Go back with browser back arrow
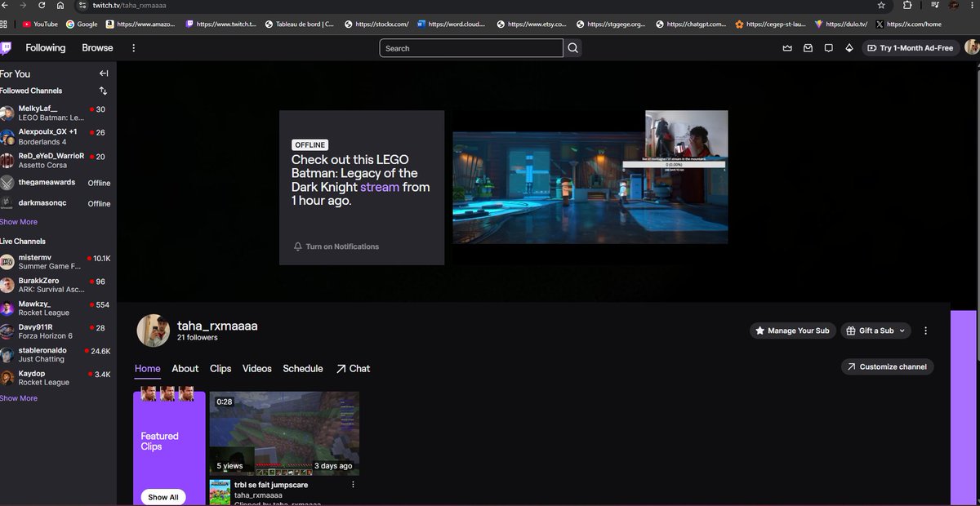The width and height of the screenshot is (980, 506). click(6, 5)
